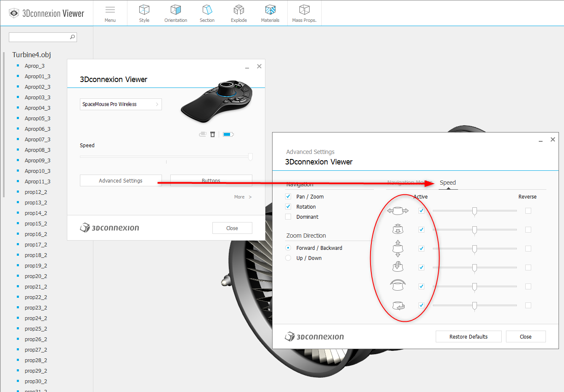Screen dimensions: 564x392
Task: Select Aprop11_3 in the model tree
Action: [x=37, y=181]
